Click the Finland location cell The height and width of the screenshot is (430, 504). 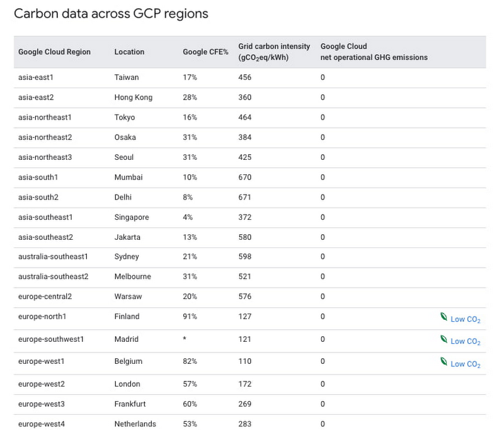click(127, 317)
